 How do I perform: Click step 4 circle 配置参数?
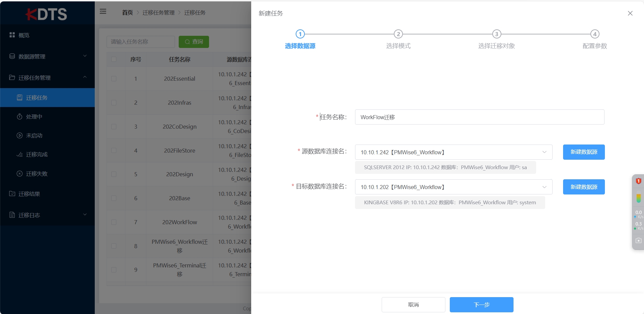tap(595, 34)
